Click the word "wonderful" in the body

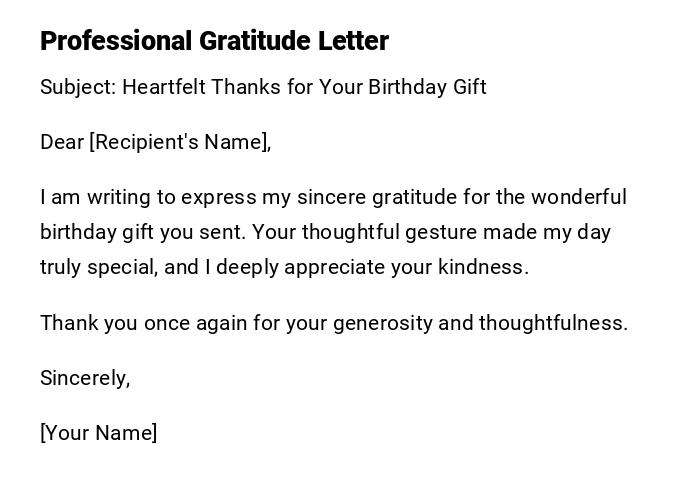(579, 197)
